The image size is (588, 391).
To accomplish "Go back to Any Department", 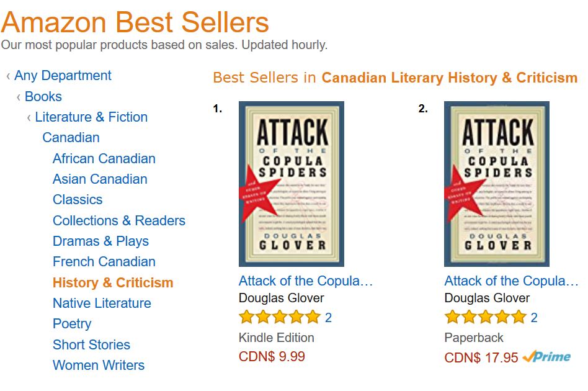I will 63,76.
